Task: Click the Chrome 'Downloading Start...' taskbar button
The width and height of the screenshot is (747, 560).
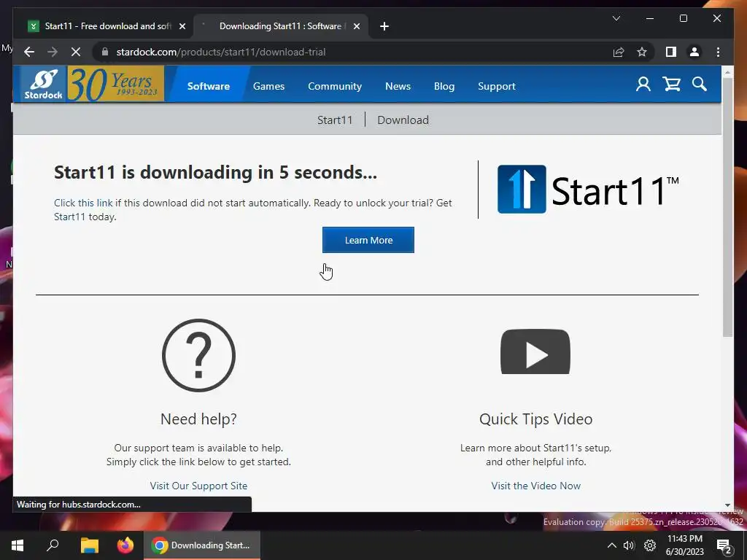Action: [202, 545]
